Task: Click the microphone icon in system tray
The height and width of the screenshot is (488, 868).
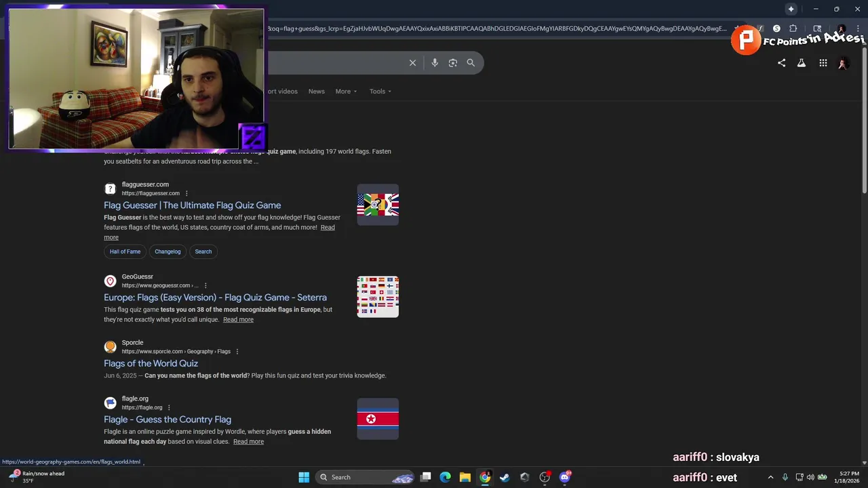Action: coord(785,477)
